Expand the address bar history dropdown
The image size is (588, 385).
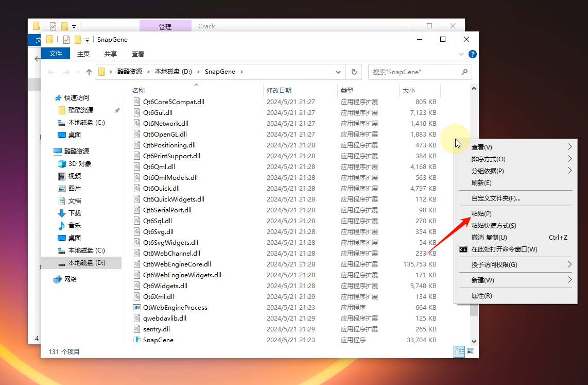pos(338,72)
